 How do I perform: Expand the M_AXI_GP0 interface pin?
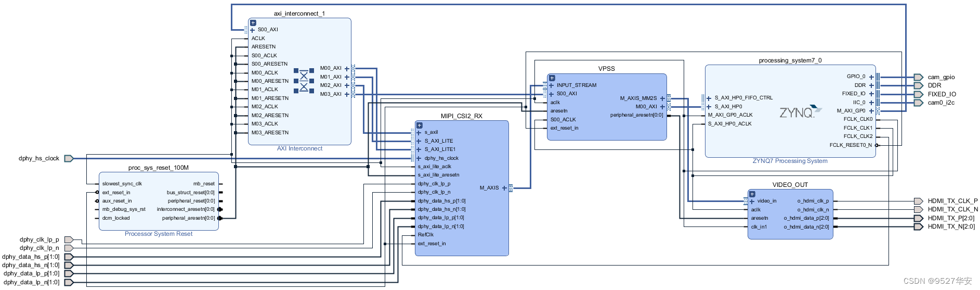[871, 111]
